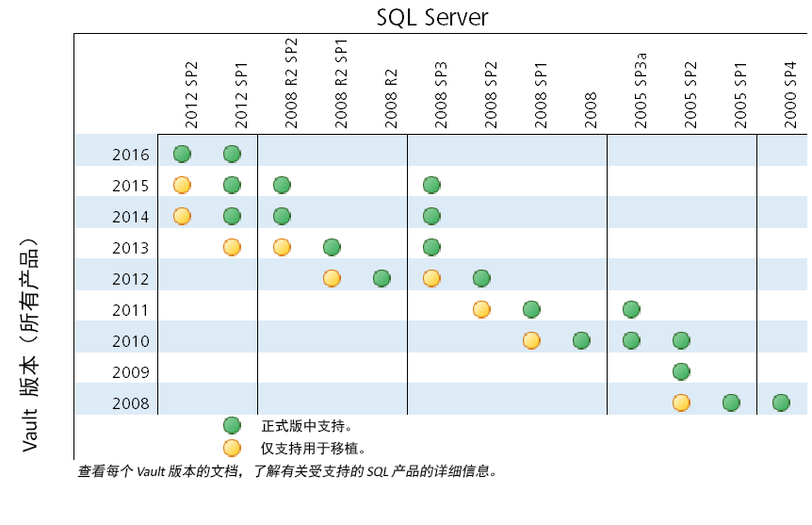Click the 2000 SP4 column header
The width and height of the screenshot is (812, 525).
(789, 95)
